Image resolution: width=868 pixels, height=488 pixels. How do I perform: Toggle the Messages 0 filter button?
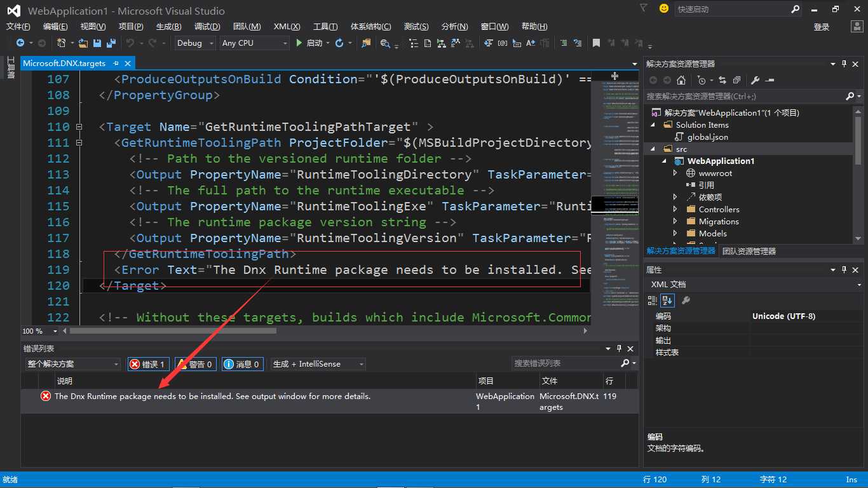click(x=243, y=364)
